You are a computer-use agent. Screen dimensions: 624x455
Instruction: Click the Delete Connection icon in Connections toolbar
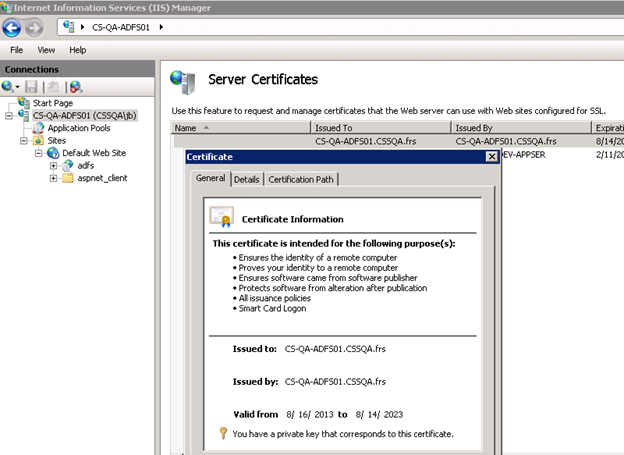76,87
